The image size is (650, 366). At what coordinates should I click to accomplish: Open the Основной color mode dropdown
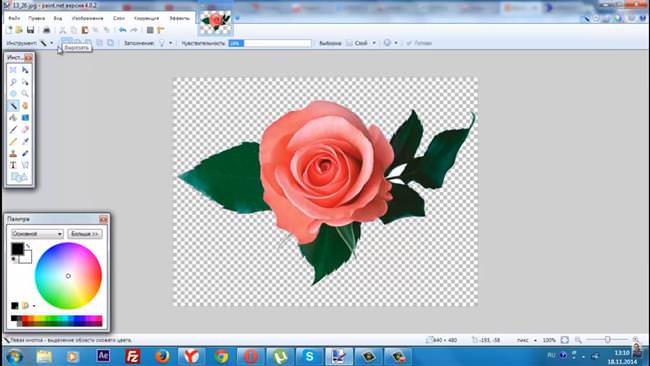point(37,234)
